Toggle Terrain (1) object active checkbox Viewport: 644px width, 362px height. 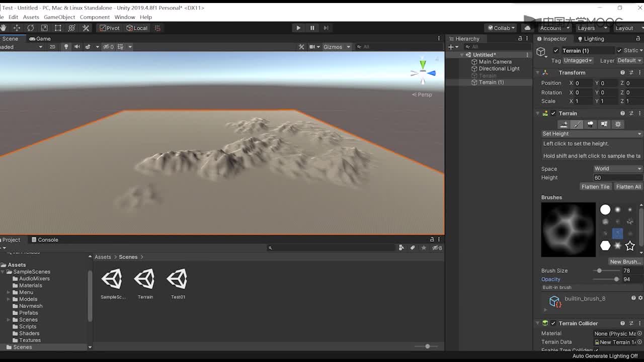tap(556, 51)
